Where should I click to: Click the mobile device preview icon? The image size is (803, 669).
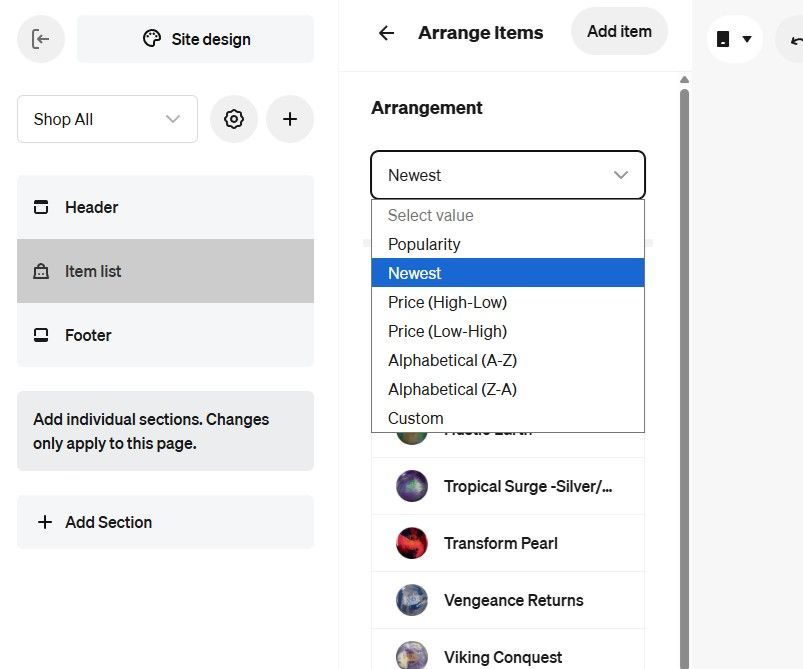click(723, 39)
